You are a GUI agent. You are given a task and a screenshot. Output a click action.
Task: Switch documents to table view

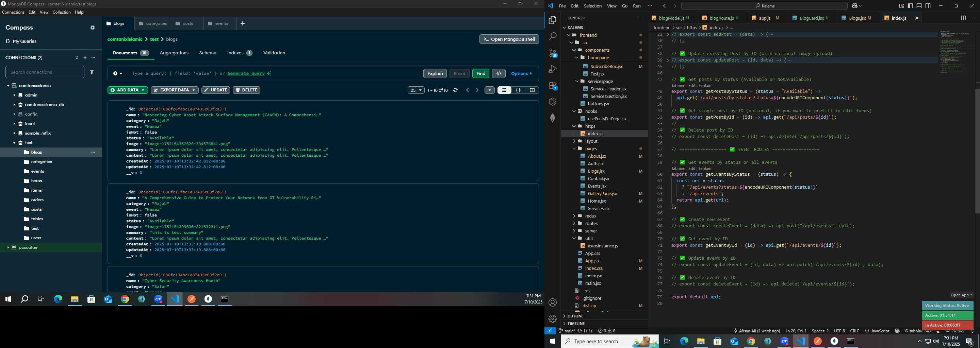532,90
